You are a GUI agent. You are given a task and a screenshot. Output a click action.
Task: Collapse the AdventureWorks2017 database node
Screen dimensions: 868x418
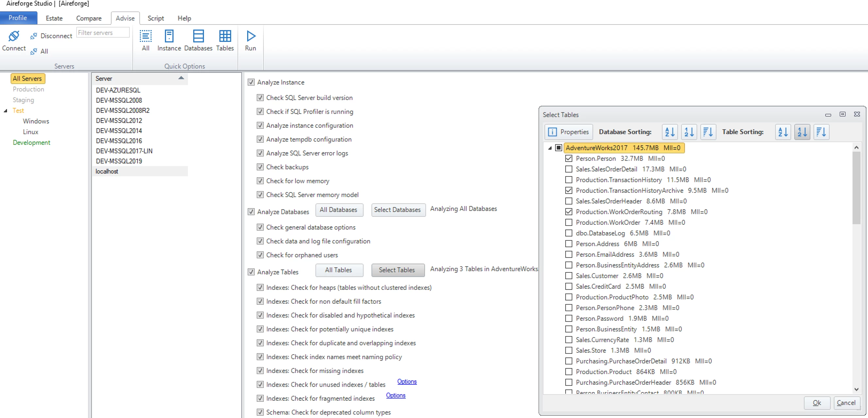(x=550, y=148)
